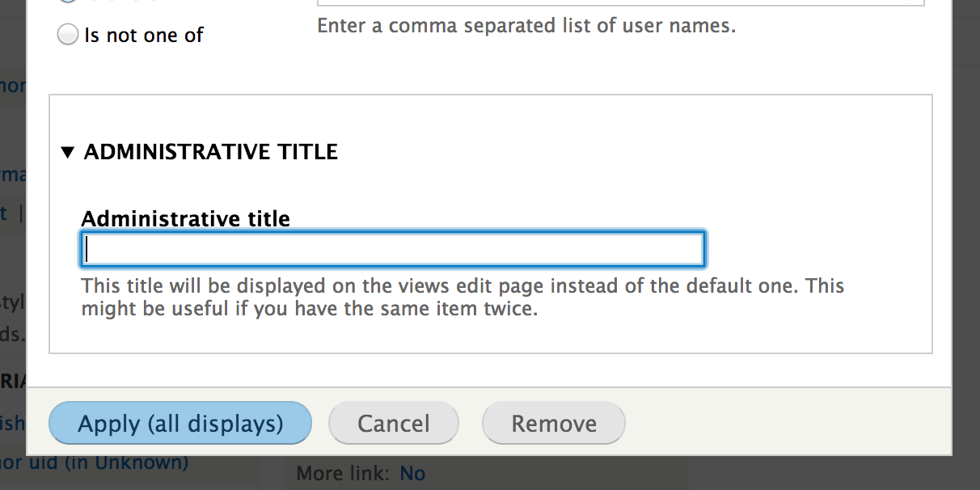Image resolution: width=980 pixels, height=490 pixels.
Task: Click the "Is not one of" label text
Action: [144, 35]
